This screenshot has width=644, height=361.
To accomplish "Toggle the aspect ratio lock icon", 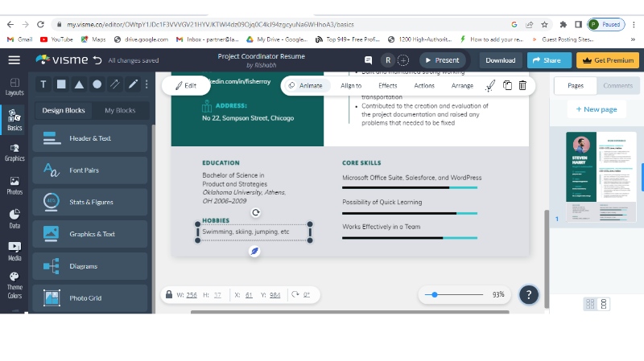I will click(170, 295).
